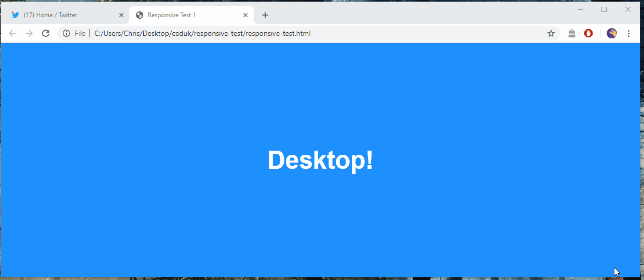Click the Desktop! heading text

(320, 159)
